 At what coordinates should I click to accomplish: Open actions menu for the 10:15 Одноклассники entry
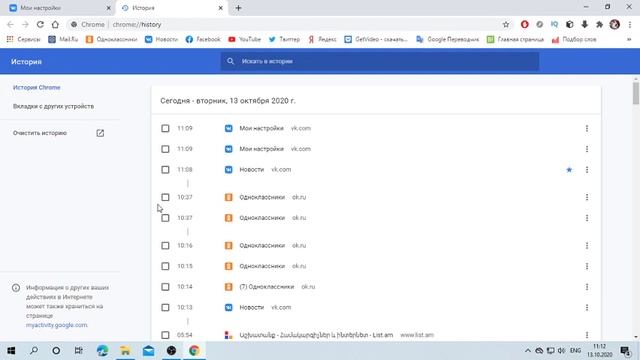pos(587,266)
